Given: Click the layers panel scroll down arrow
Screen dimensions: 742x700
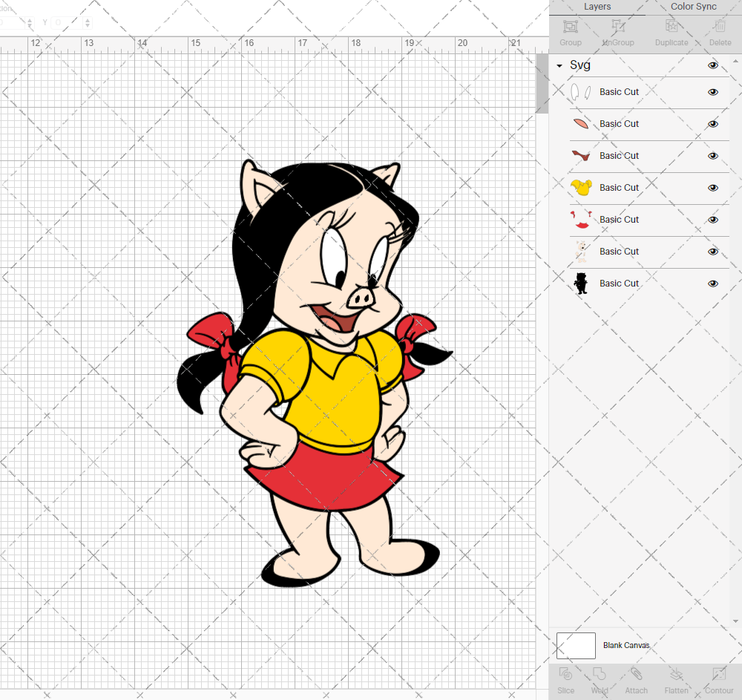Looking at the screenshot, I should pos(735,621).
